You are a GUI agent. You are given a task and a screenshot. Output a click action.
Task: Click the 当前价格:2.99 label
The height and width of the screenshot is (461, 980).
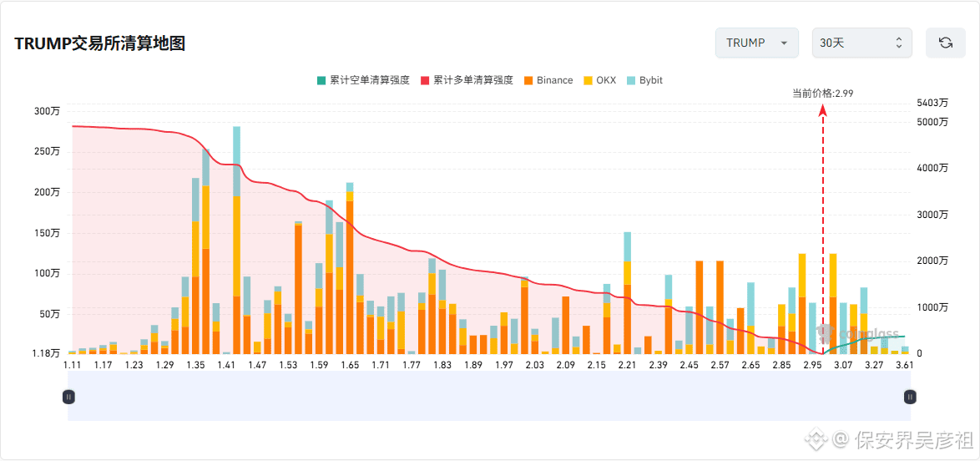pyautogui.click(x=822, y=94)
